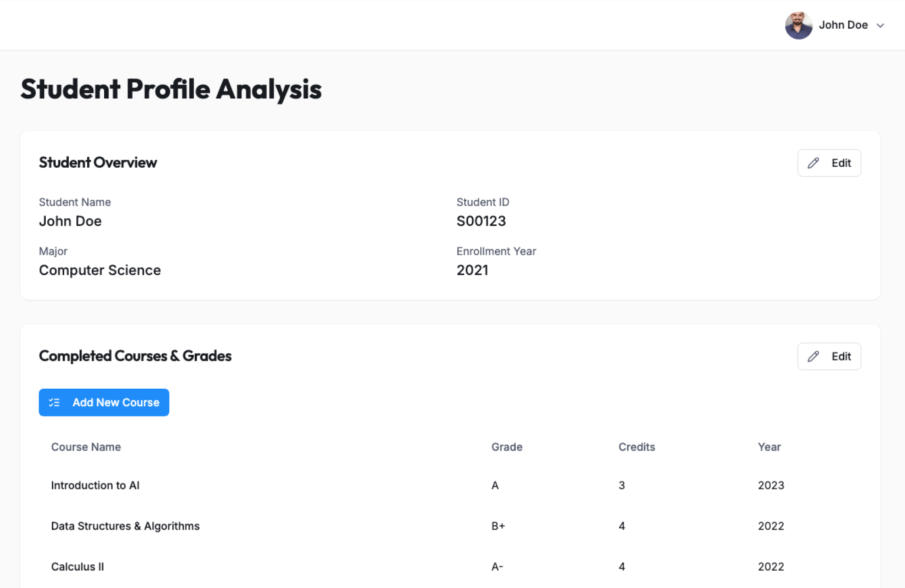Click the Completed Courses & Grades heading
The height and width of the screenshot is (588, 905).
tap(135, 356)
